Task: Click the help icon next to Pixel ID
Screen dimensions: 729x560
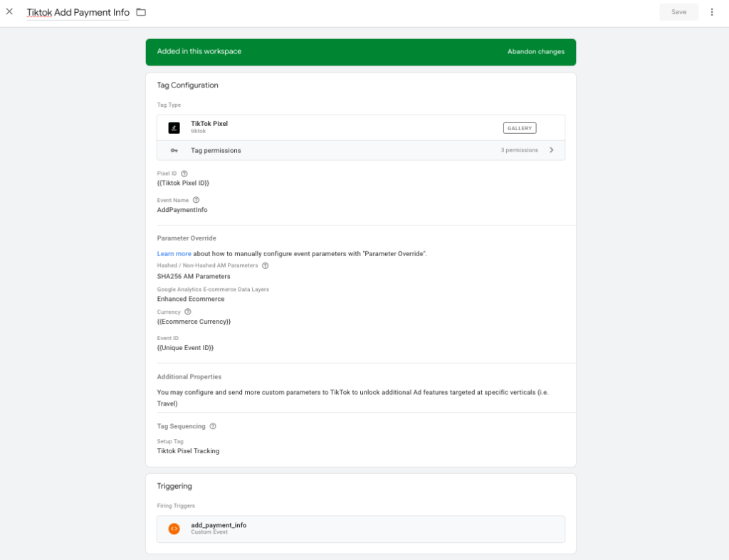Action: point(184,172)
